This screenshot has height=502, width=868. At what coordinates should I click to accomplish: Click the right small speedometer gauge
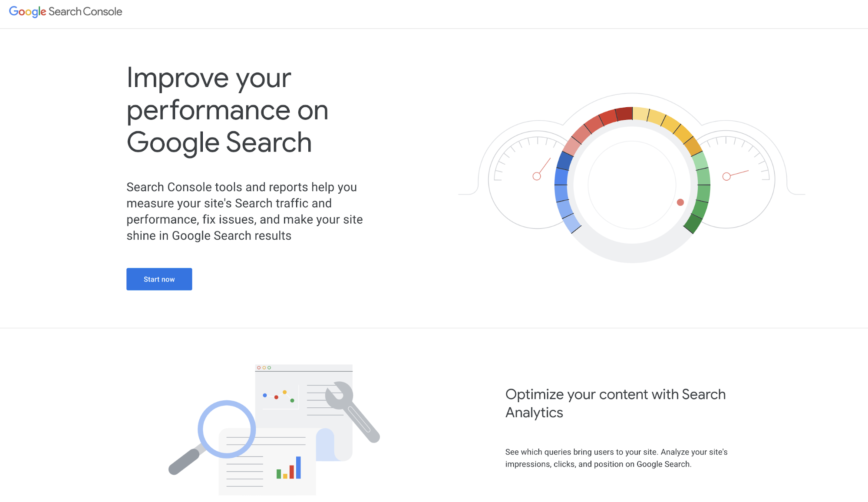coord(736,179)
